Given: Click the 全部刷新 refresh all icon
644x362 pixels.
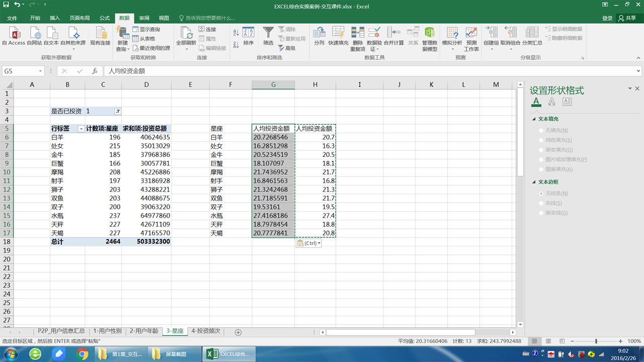Looking at the screenshot, I should point(186,33).
